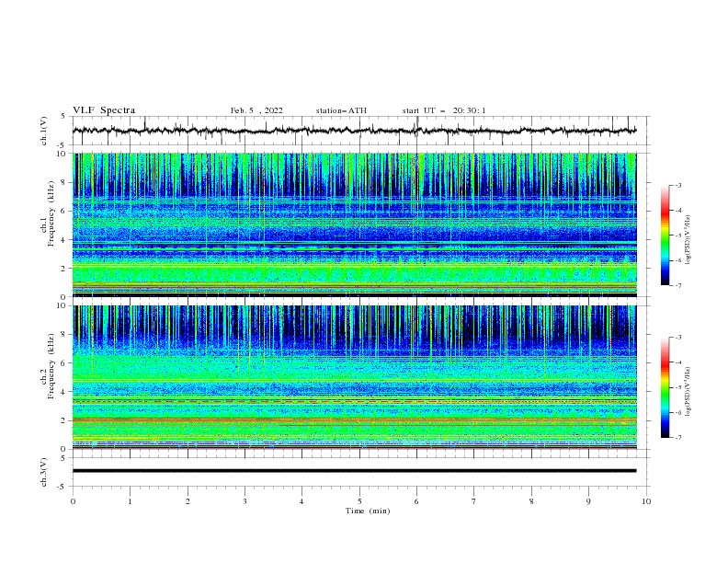Click the "2" tick on ch.1 frequency axis

63,269
